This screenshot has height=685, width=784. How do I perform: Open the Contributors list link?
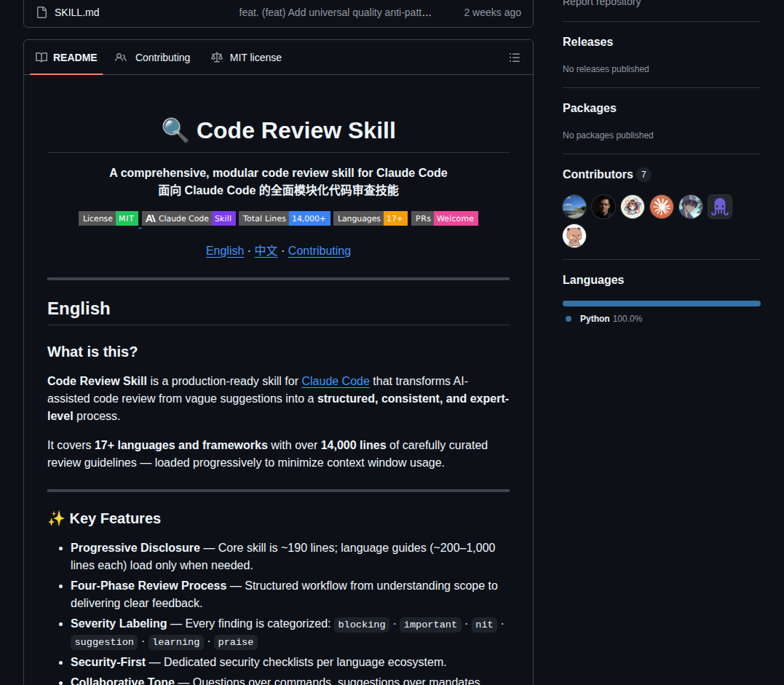tap(598, 175)
